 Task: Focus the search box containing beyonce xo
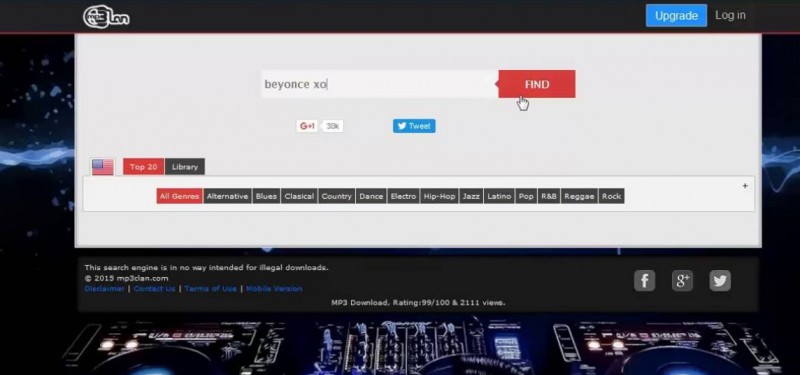pyautogui.click(x=380, y=84)
